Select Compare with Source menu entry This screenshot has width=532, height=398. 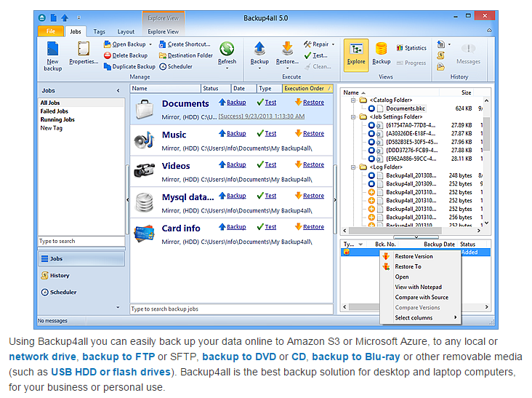tap(422, 297)
